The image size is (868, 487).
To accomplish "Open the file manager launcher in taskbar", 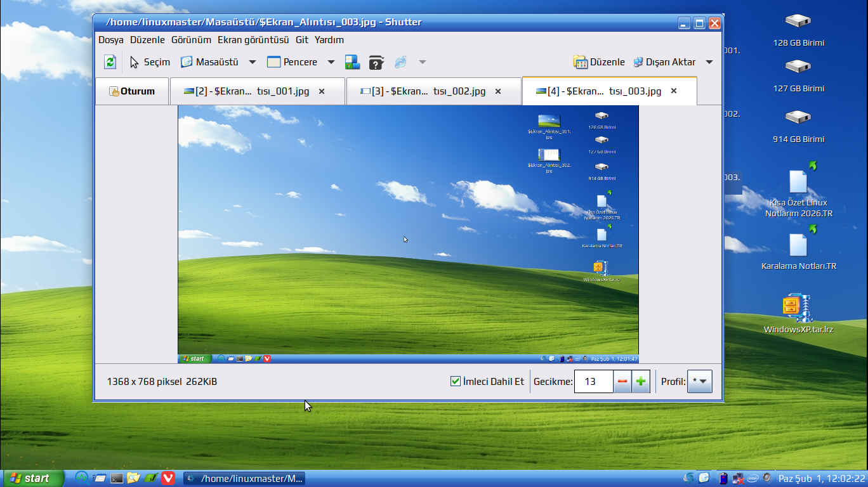I will click(x=100, y=478).
